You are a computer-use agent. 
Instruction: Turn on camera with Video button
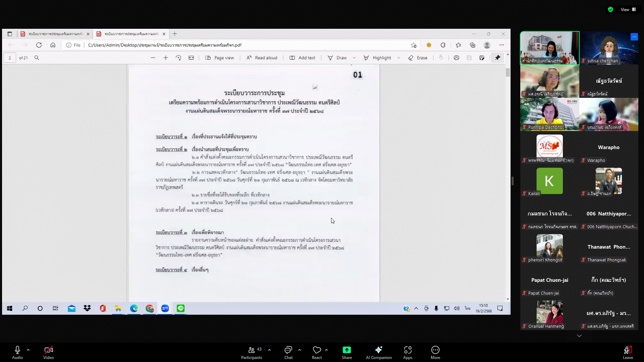49,350
